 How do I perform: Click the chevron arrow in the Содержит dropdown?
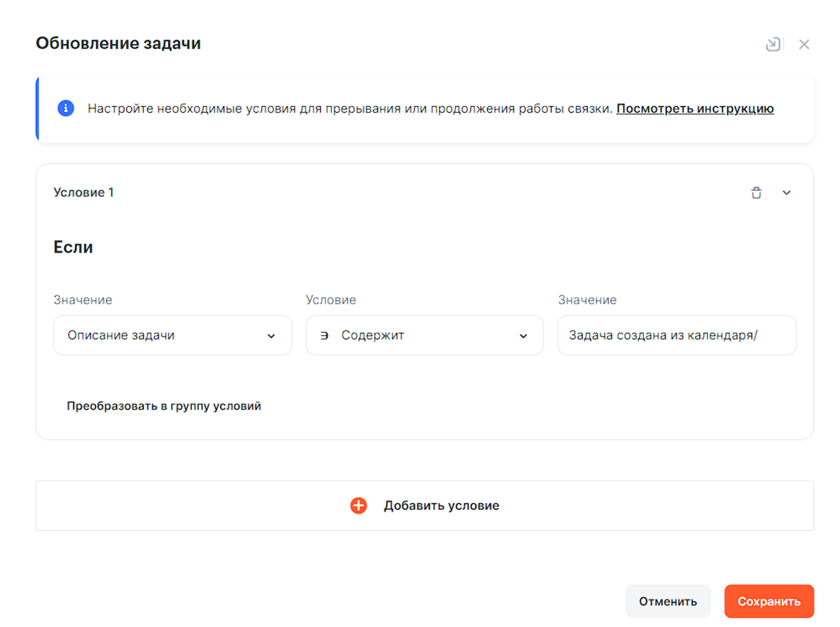523,336
